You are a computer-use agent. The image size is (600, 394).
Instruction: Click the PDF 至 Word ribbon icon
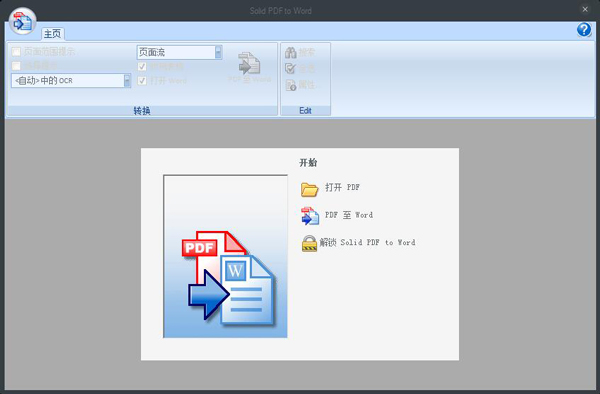[x=249, y=63]
